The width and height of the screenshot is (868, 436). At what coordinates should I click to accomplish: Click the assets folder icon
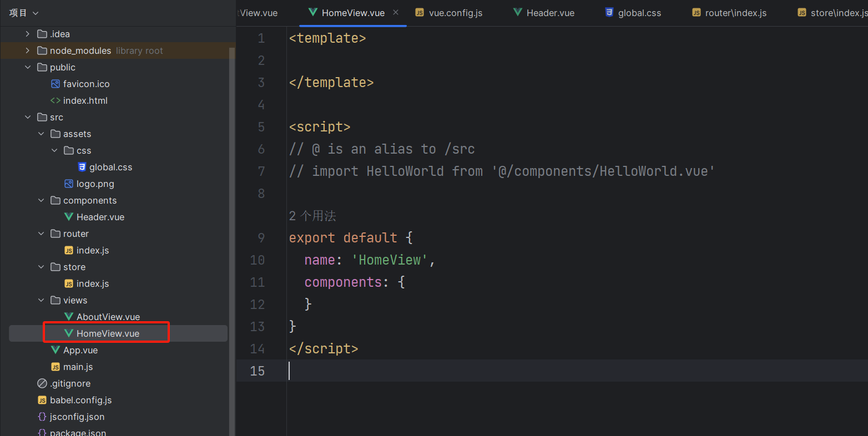55,134
